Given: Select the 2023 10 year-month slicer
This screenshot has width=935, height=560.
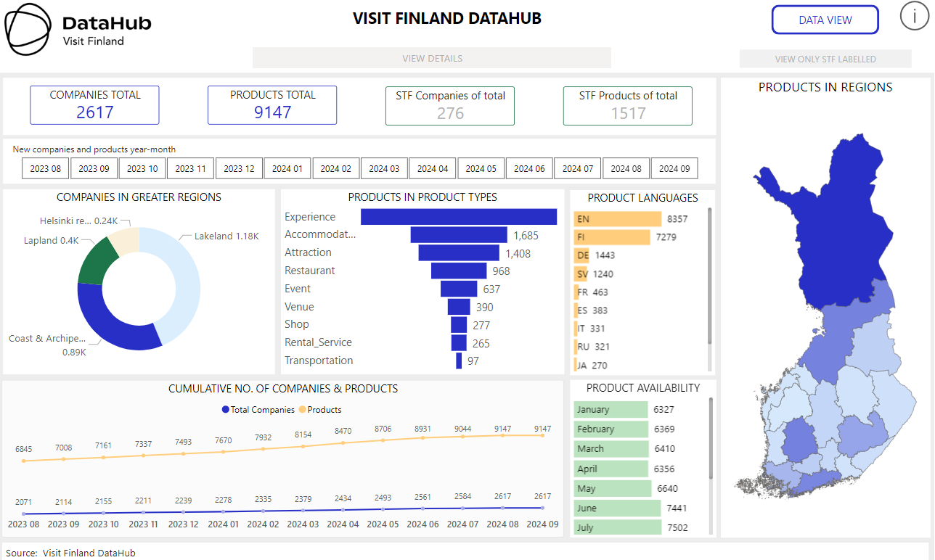Looking at the screenshot, I should click(142, 168).
